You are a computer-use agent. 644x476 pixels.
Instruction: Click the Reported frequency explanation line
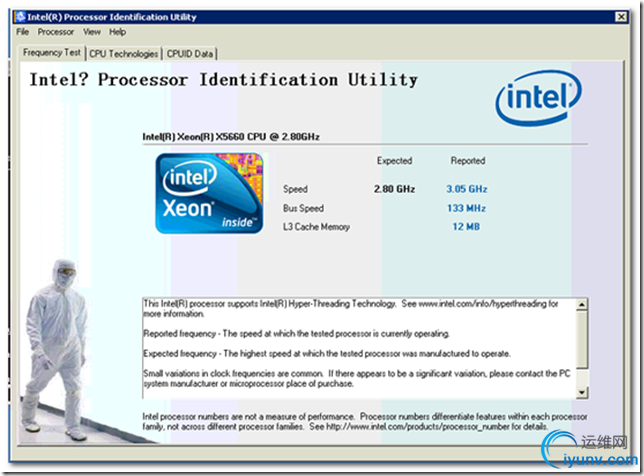click(x=296, y=333)
